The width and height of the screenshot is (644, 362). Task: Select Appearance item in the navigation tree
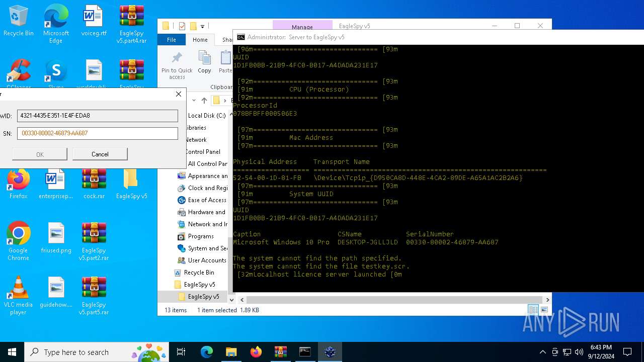point(203,176)
